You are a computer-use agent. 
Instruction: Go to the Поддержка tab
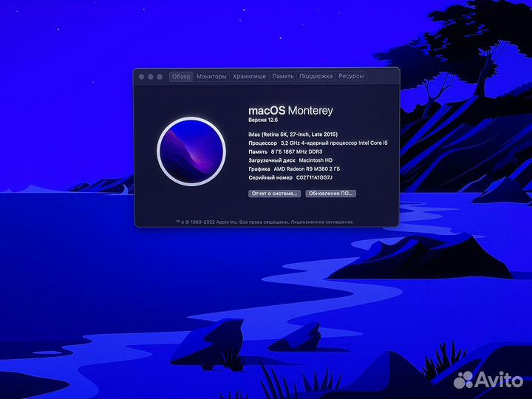point(316,76)
